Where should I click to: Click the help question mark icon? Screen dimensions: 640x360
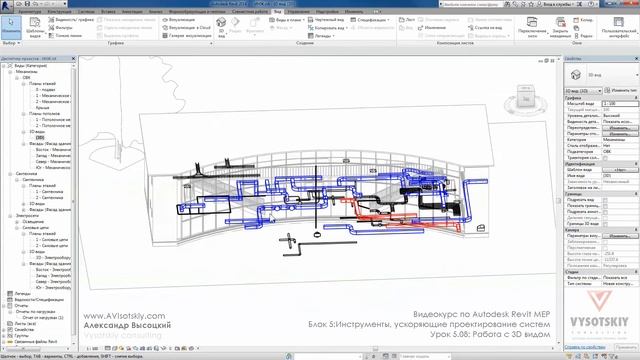click(x=591, y=4)
